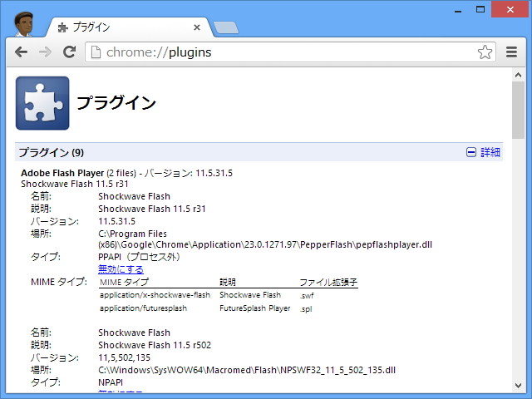Open the Chrome hamburger menu
This screenshot has width=532, height=399.
[512, 52]
